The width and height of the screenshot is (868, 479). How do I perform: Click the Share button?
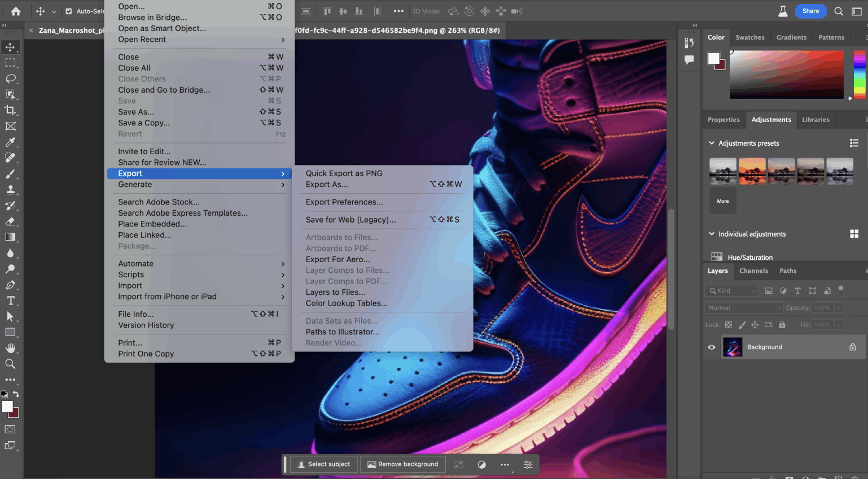pyautogui.click(x=810, y=11)
